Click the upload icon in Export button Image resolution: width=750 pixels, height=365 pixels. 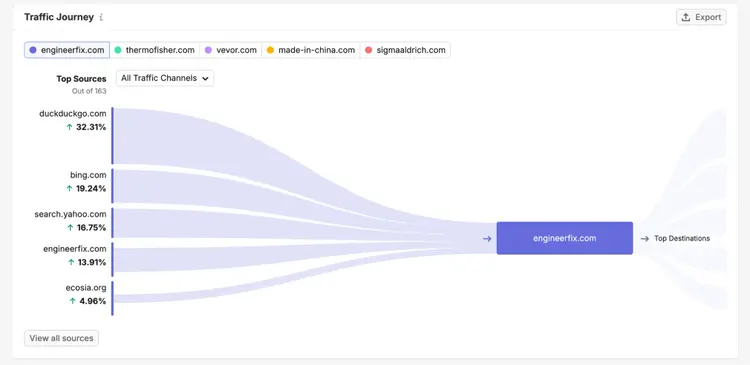point(686,17)
